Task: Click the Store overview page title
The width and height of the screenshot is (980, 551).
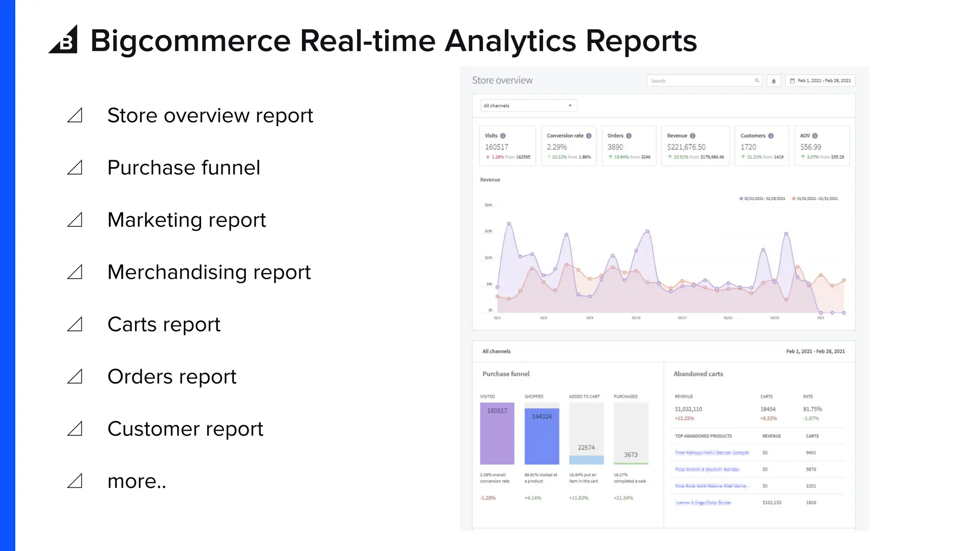Action: click(502, 80)
